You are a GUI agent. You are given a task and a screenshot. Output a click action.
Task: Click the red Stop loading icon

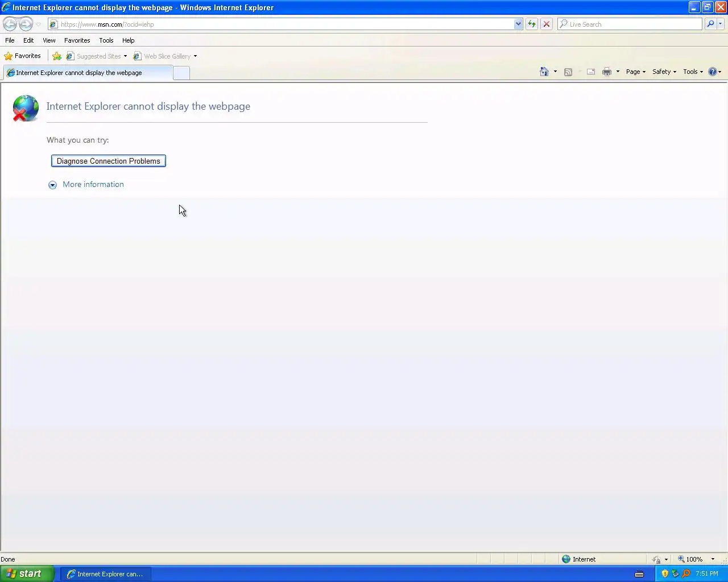coord(547,24)
